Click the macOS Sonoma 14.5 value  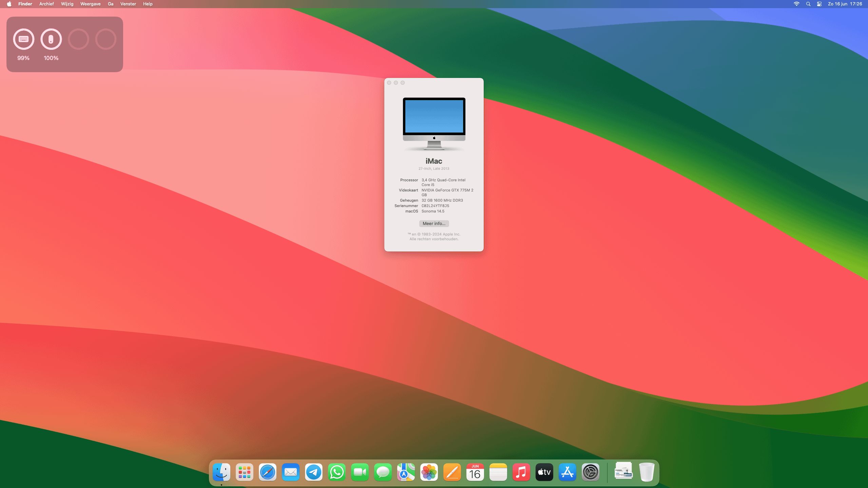[433, 211]
